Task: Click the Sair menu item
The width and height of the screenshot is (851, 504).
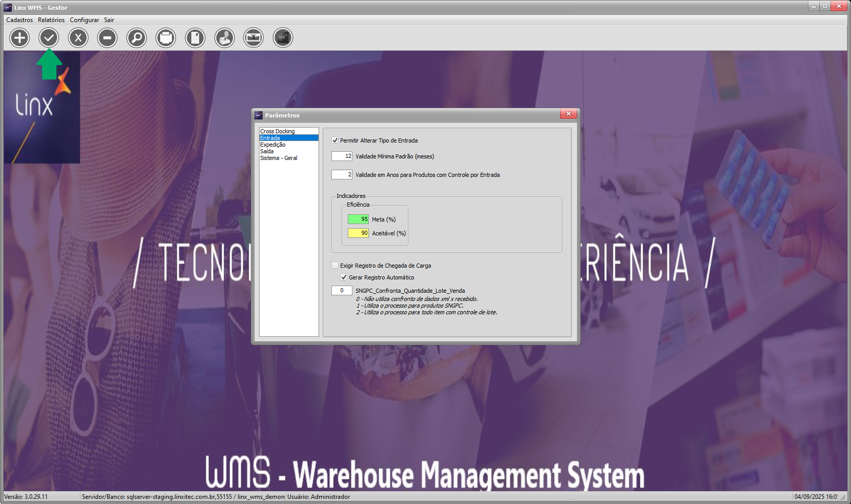Action: click(x=109, y=20)
